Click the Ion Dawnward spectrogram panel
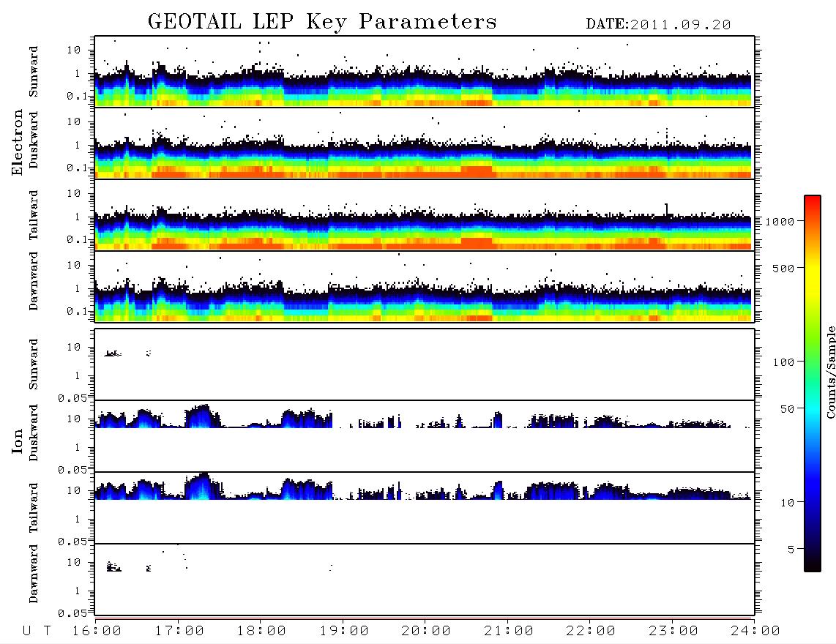 [x=425, y=579]
